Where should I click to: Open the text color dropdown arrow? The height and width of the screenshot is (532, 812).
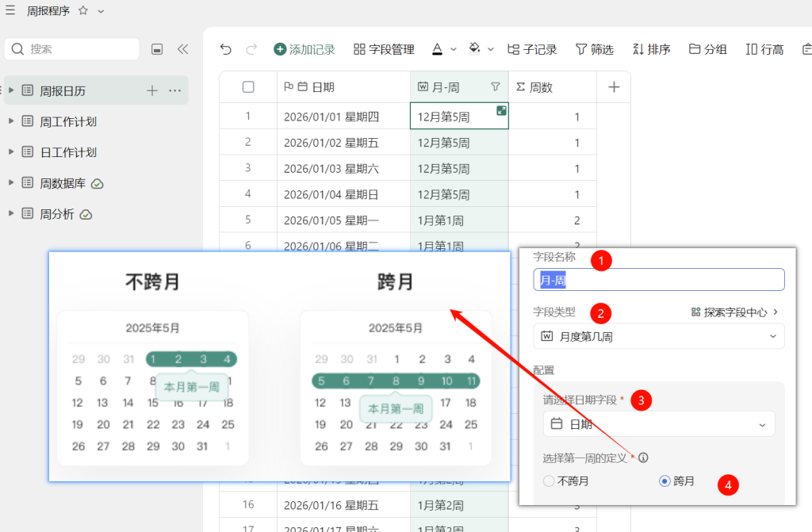(453, 49)
